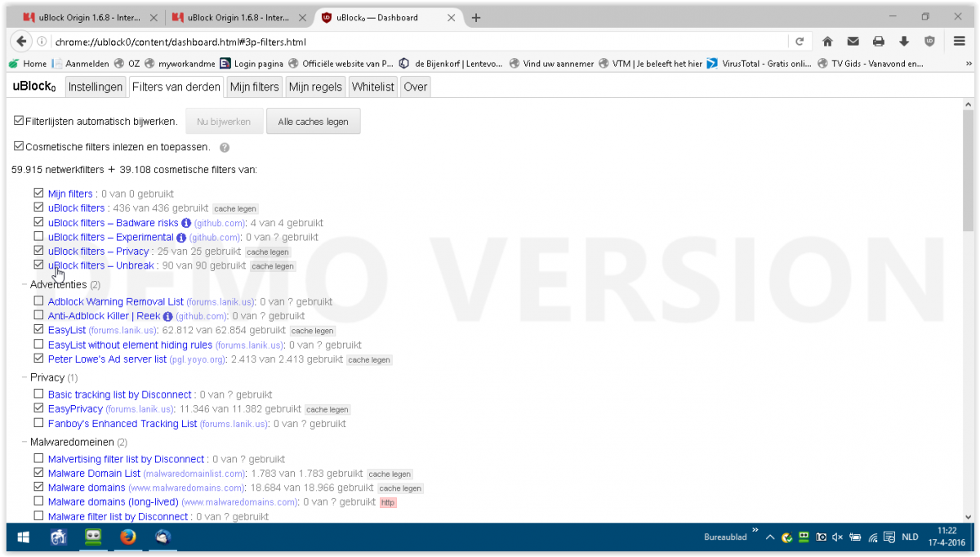
Task: Switch to the first uBlock Origin 1.6.8 browser tab
Action: tap(88, 17)
